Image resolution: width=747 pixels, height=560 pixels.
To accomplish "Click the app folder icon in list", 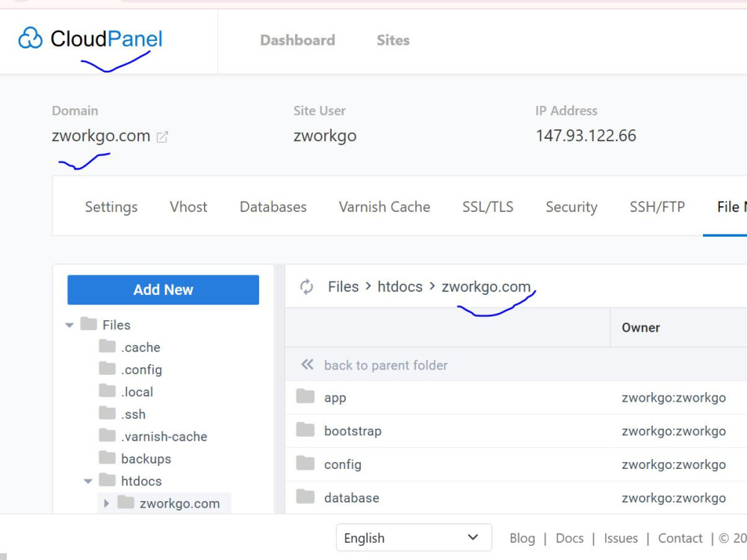I will tap(306, 396).
